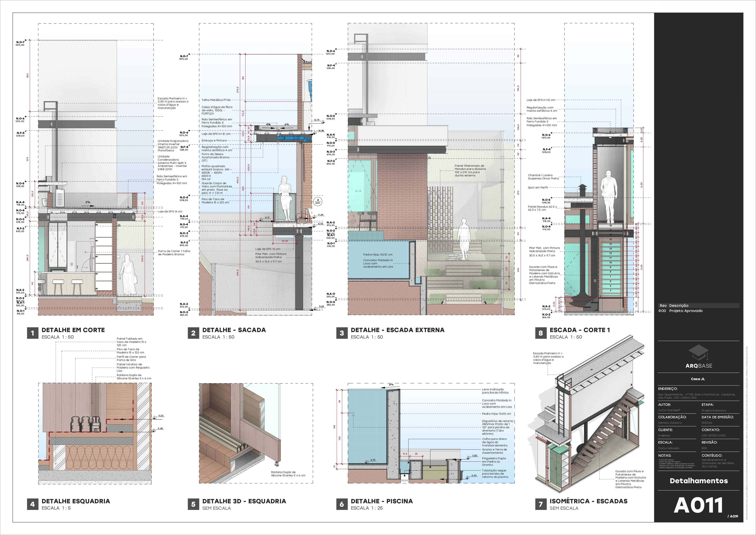Click the Casa JL project name

point(698,379)
